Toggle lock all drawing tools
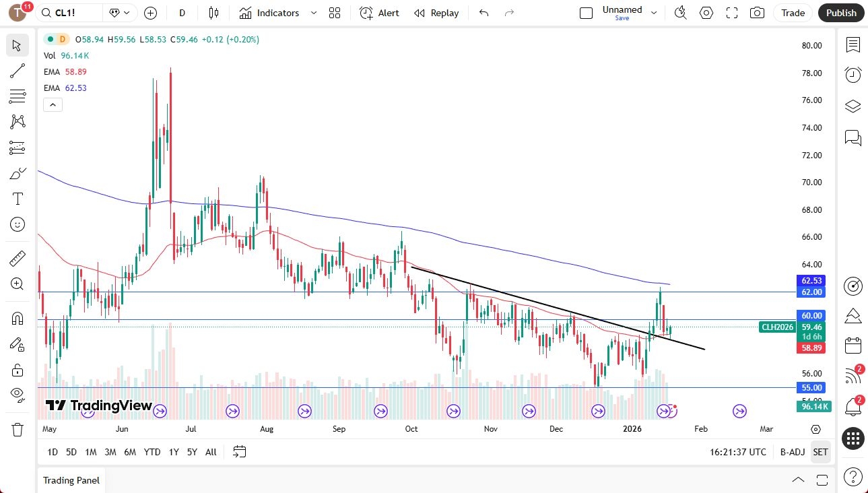868x493 pixels. coord(18,370)
